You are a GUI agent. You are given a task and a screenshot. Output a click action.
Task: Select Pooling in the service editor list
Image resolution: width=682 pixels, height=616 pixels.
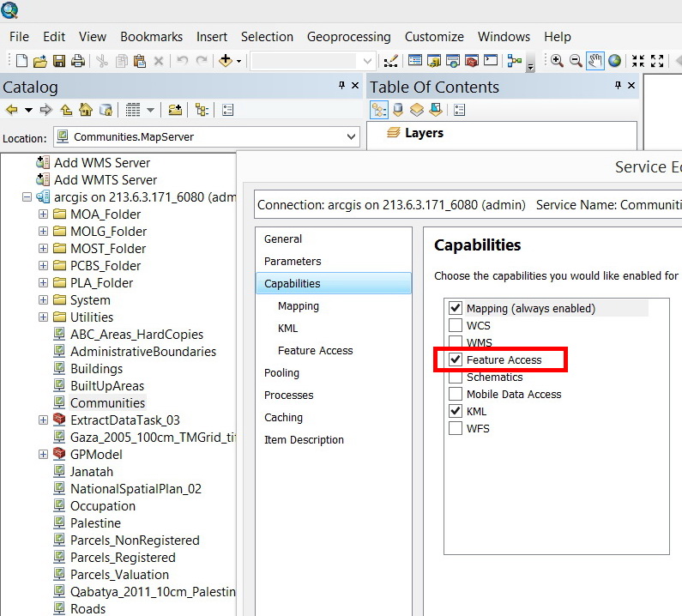(x=281, y=373)
